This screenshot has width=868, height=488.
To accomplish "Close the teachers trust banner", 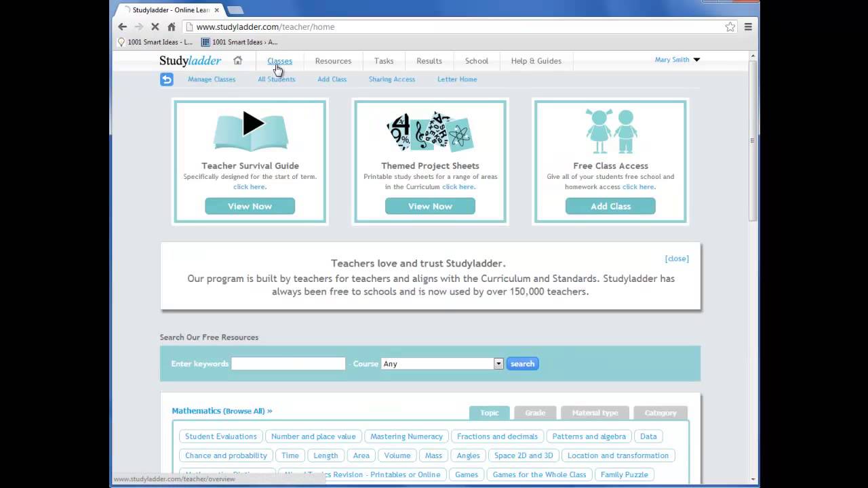I will [677, 258].
